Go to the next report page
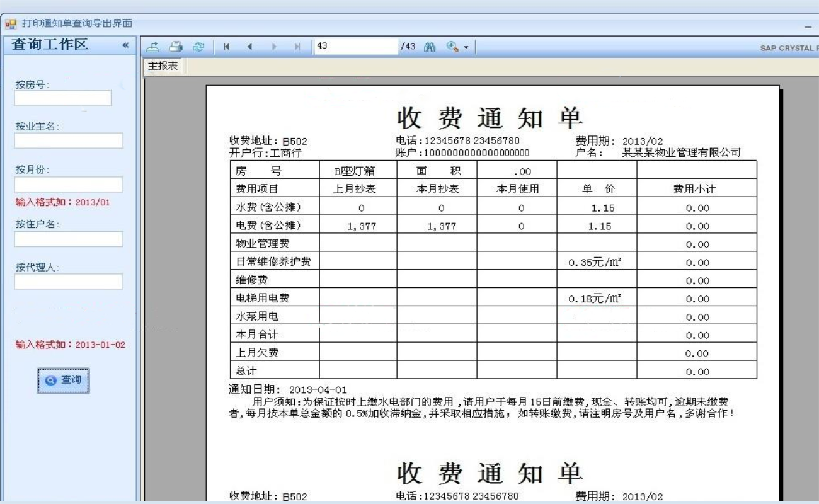 tap(273, 47)
